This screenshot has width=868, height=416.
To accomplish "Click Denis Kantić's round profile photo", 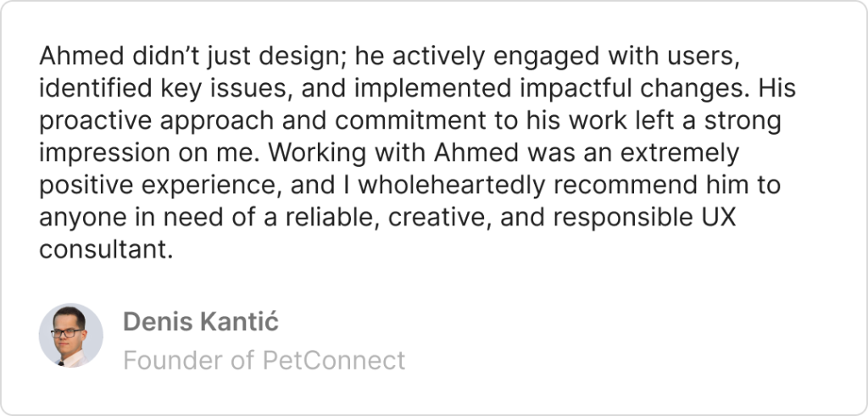I will pyautogui.click(x=71, y=336).
